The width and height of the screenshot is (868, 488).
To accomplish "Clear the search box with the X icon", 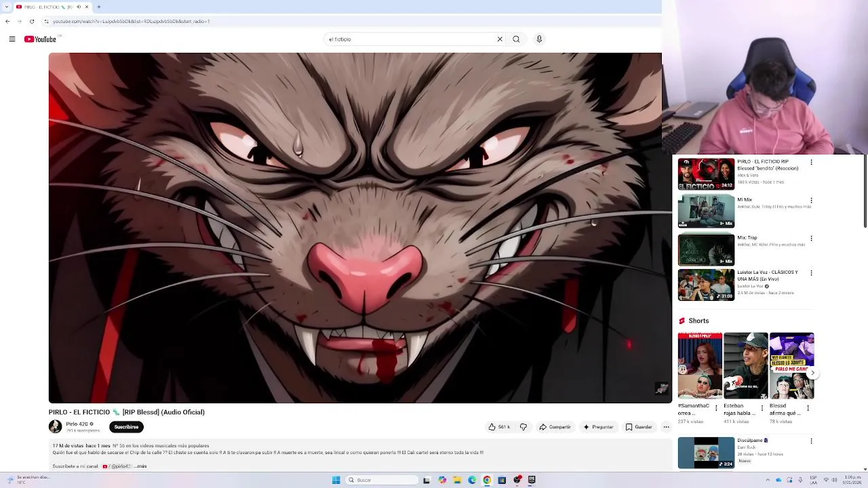I will point(500,39).
